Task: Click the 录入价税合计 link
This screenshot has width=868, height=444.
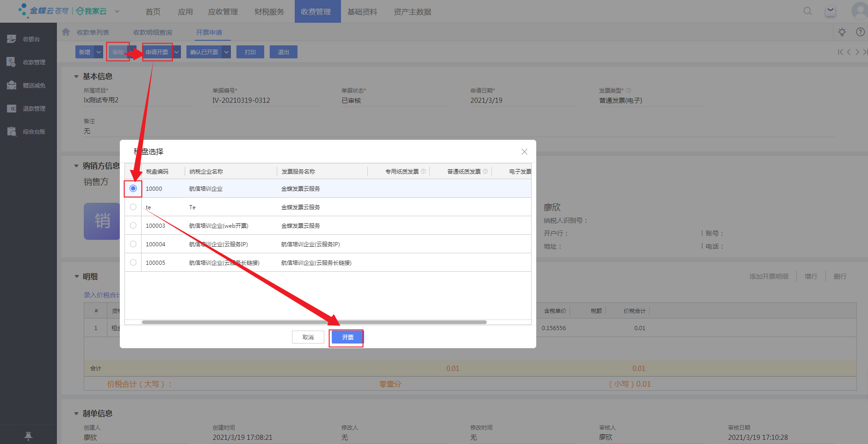Action: (x=102, y=295)
